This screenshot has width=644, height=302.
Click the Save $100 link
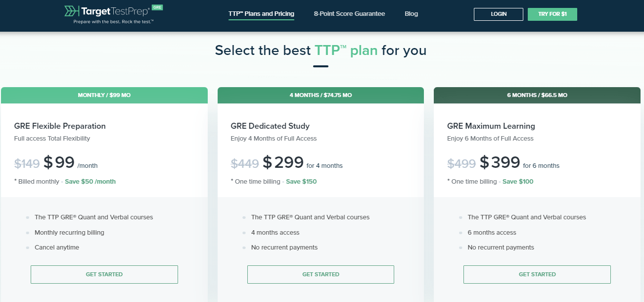click(517, 182)
